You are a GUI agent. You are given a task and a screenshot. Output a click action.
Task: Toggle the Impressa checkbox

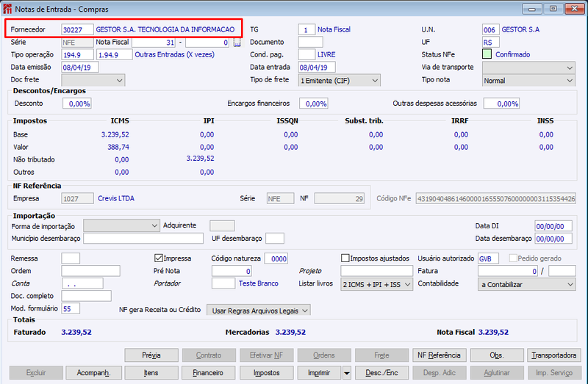(x=158, y=258)
